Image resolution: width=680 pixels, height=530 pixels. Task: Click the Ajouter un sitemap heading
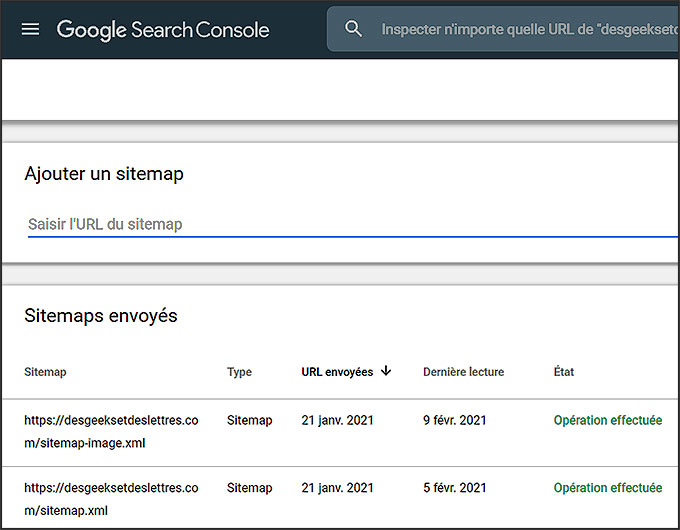(x=104, y=174)
